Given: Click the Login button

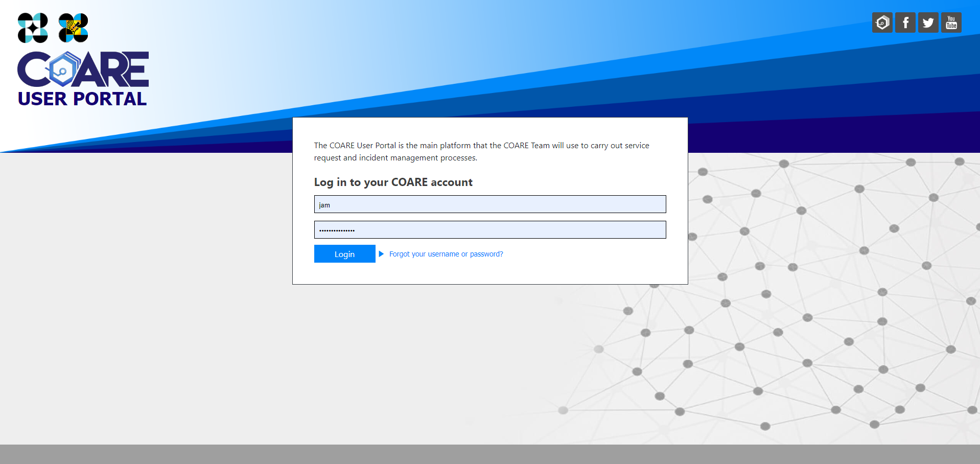Looking at the screenshot, I should (344, 254).
